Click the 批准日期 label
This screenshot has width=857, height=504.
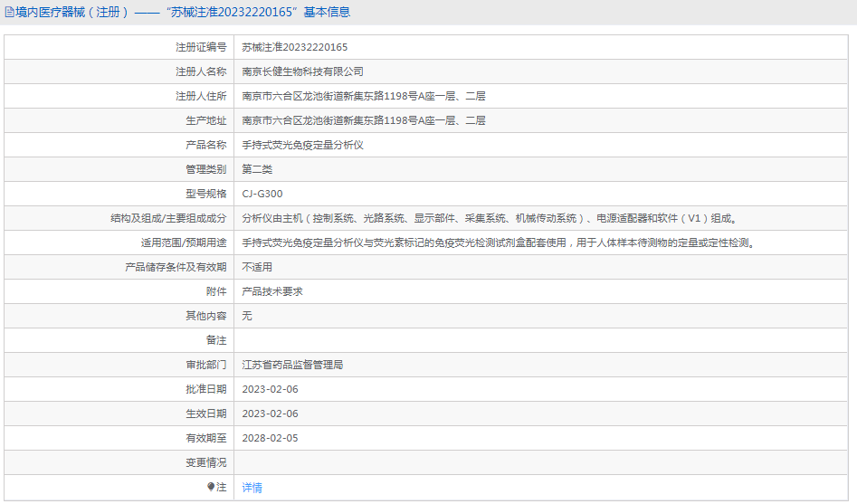point(206,389)
